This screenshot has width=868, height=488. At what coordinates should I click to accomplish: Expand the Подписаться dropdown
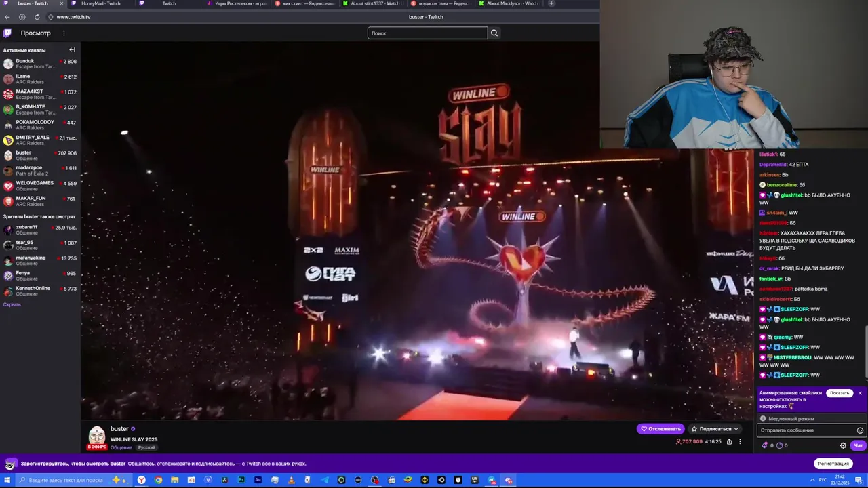click(x=715, y=428)
